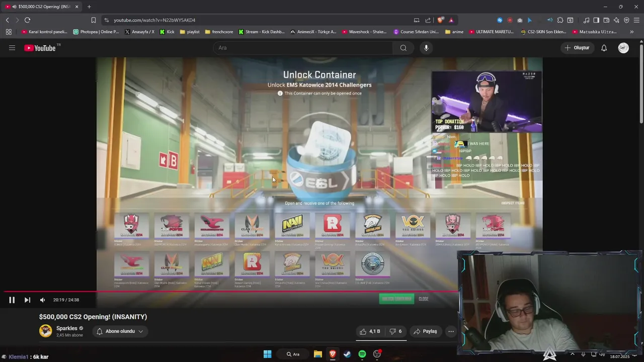The width and height of the screenshot is (644, 362).
Task: Open the browser apps grid icon
Action: point(9,32)
